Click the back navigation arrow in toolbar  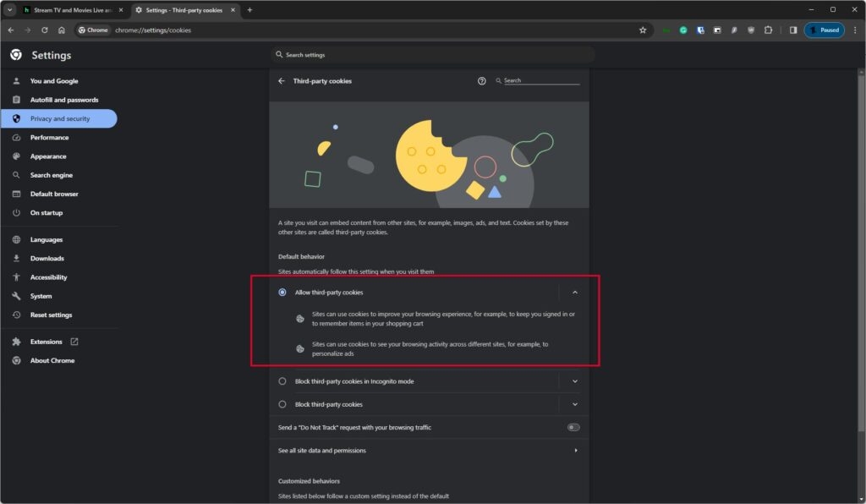(x=11, y=30)
